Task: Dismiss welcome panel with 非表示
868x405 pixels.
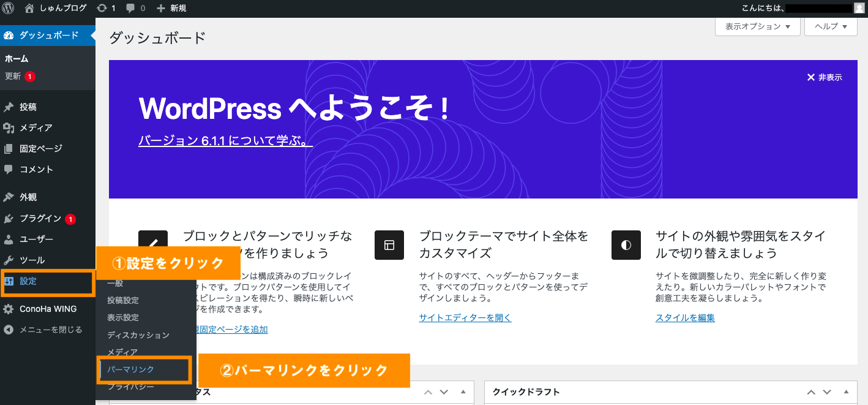Action: pos(825,77)
